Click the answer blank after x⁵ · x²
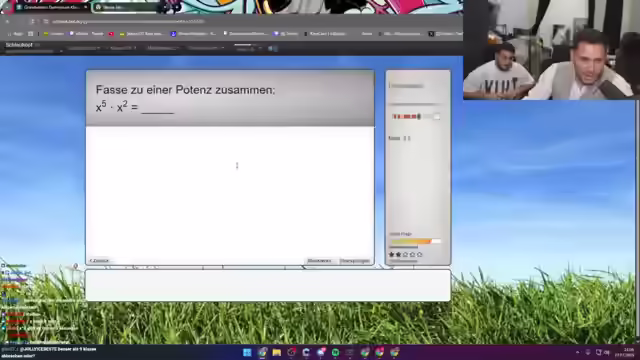The width and height of the screenshot is (640, 360). (158, 108)
